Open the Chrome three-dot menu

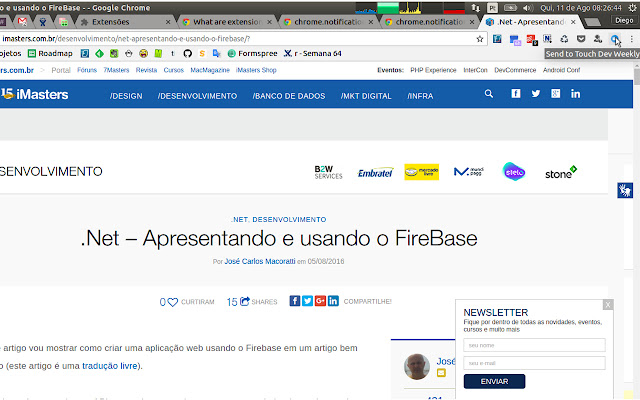631,39
